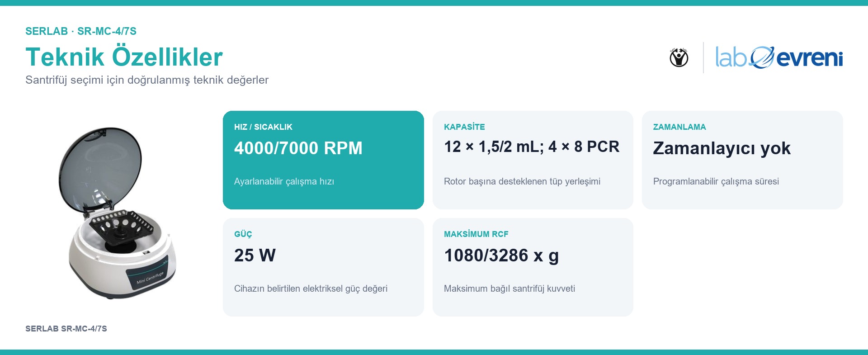The width and height of the screenshot is (868, 355).
Task: Click the labevreni brand logo
Action: [779, 57]
